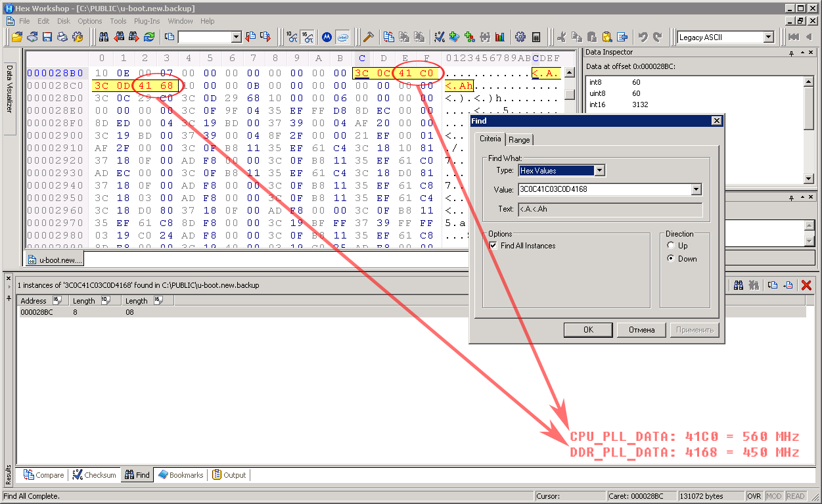Click the Отмена cancel button
Image resolution: width=822 pixels, height=504 pixels.
(x=641, y=330)
